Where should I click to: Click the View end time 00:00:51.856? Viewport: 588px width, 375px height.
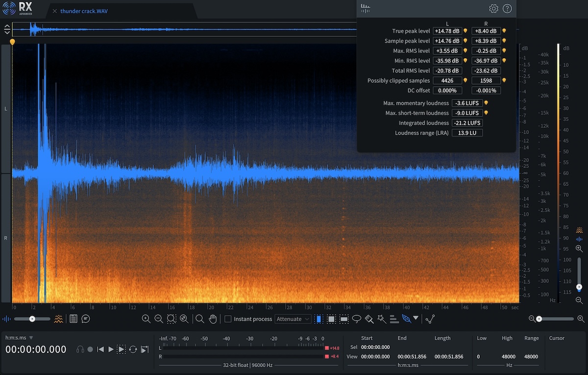pyautogui.click(x=412, y=356)
